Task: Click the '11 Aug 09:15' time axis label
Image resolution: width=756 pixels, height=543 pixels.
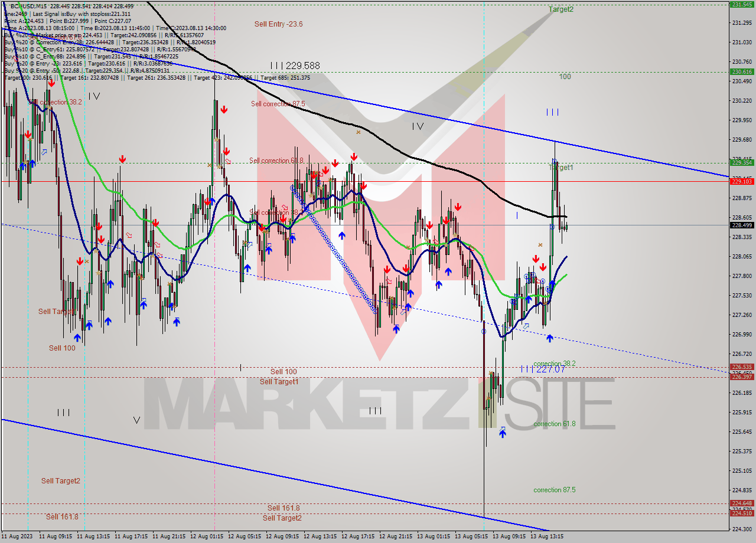Action: pyautogui.click(x=56, y=537)
